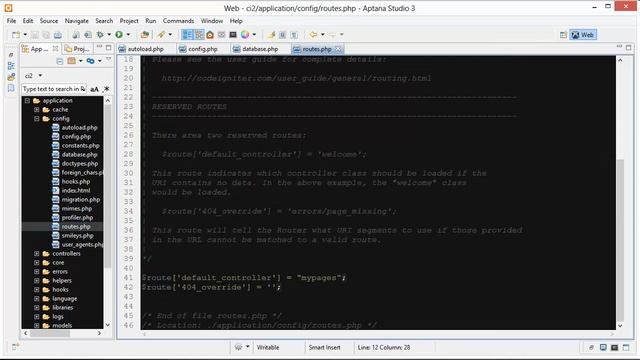This screenshot has width=640, height=360.
Task: Open the Run button dropdown arrow
Action: pos(128,35)
